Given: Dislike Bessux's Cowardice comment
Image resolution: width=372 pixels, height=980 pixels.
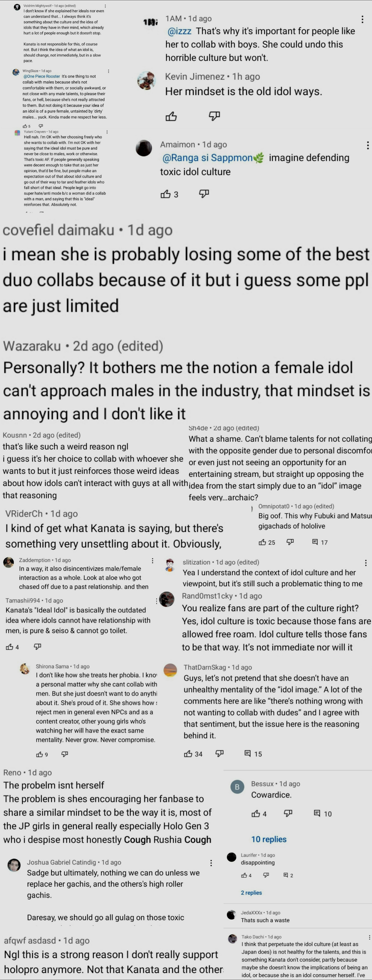Looking at the screenshot, I should point(288,813).
